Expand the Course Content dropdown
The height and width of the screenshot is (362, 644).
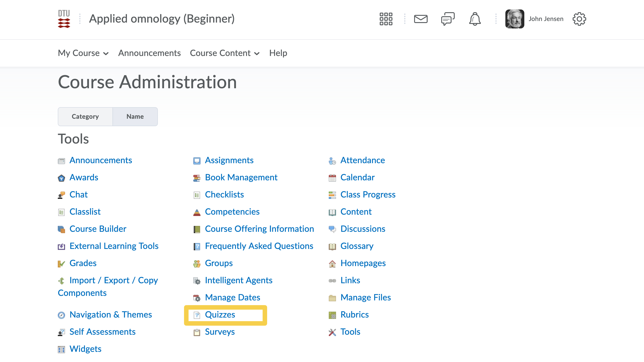tap(224, 53)
